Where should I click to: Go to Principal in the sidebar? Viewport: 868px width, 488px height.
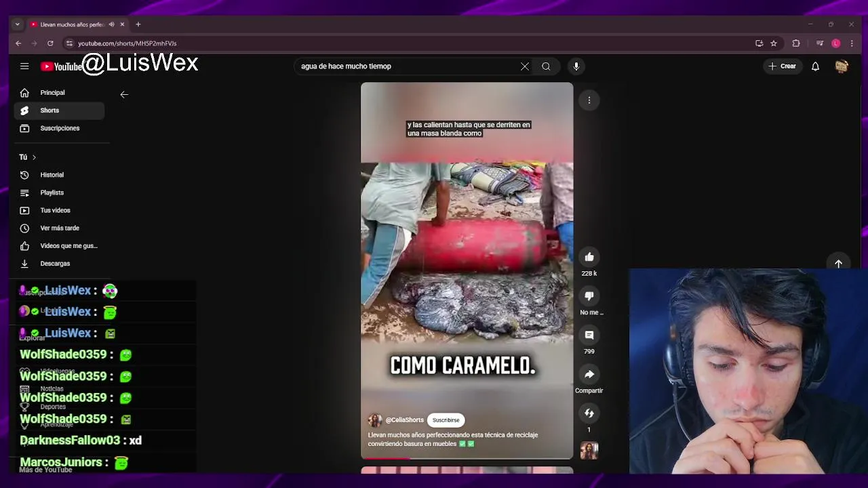59,93
